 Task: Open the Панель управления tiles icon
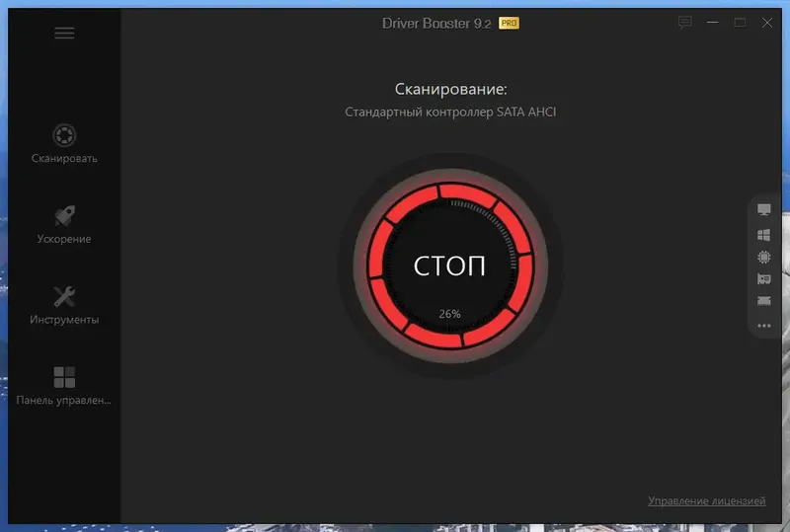tap(64, 377)
